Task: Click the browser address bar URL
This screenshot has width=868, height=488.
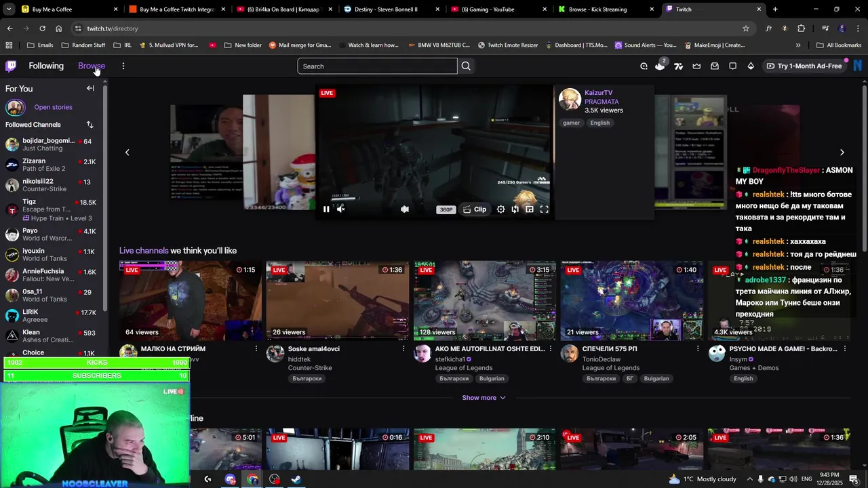Action: (113, 28)
